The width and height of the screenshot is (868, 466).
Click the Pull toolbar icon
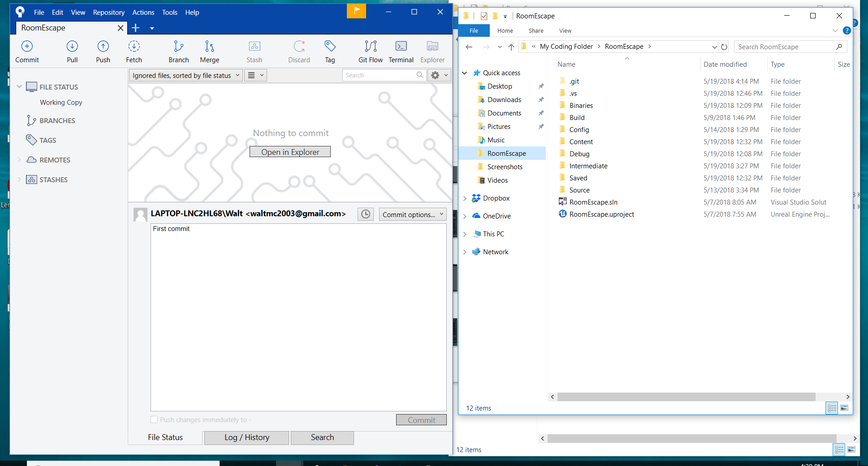pyautogui.click(x=72, y=52)
